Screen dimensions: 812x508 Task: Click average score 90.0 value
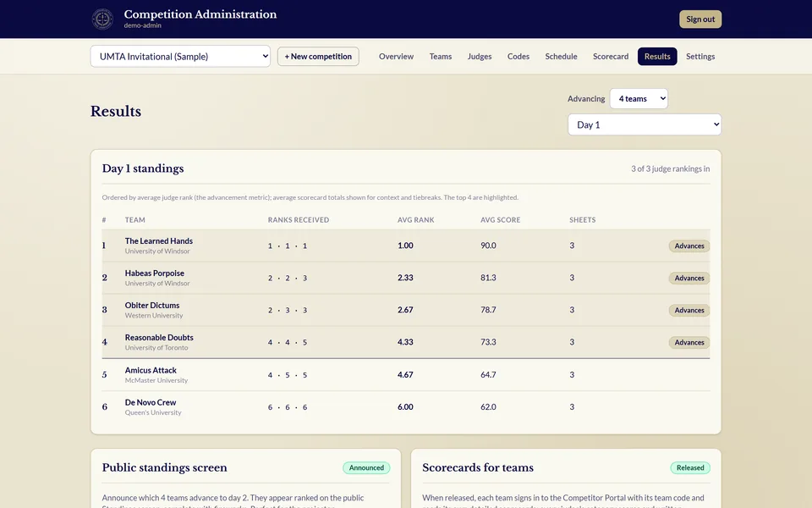(x=488, y=246)
